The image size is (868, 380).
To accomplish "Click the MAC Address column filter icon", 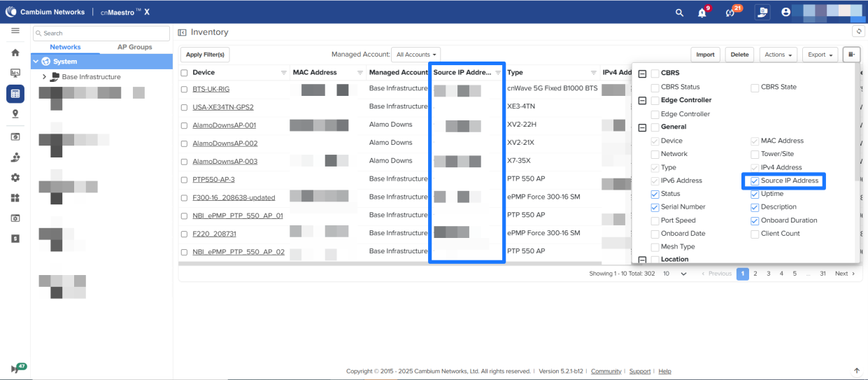I will coord(360,73).
